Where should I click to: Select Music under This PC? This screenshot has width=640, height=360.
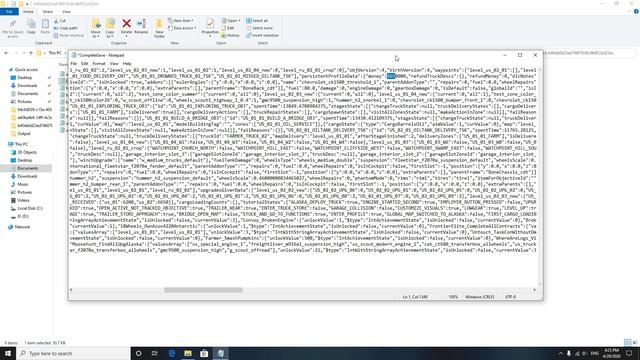23,184
